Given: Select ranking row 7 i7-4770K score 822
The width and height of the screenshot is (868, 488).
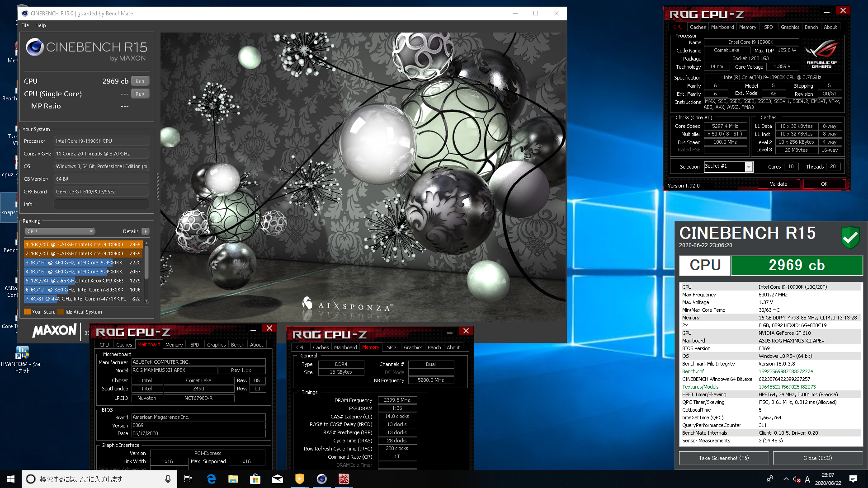Looking at the screenshot, I should [83, 299].
